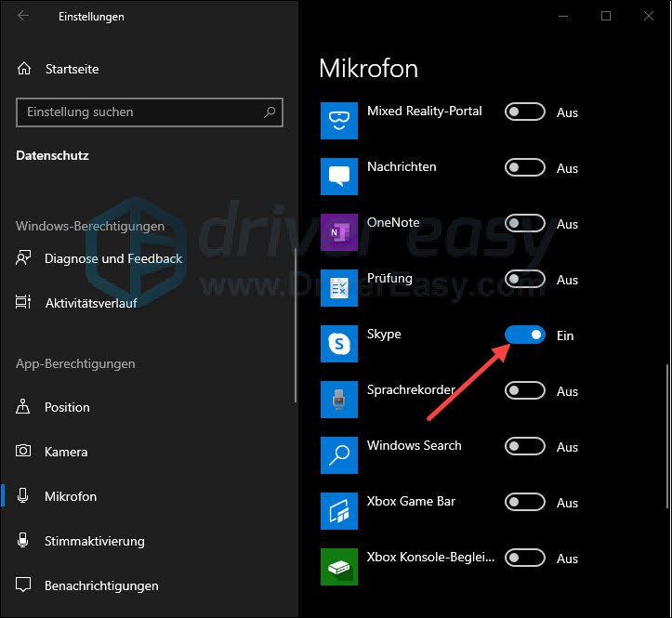672x618 pixels.
Task: Click the Xbox Game Bar icon
Action: click(338, 511)
